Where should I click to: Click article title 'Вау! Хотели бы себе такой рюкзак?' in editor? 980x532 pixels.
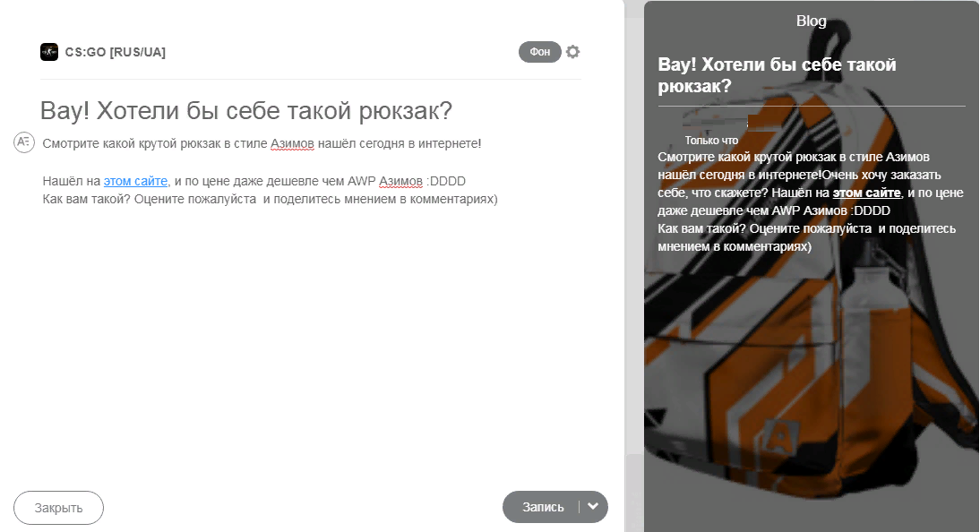pyautogui.click(x=245, y=111)
